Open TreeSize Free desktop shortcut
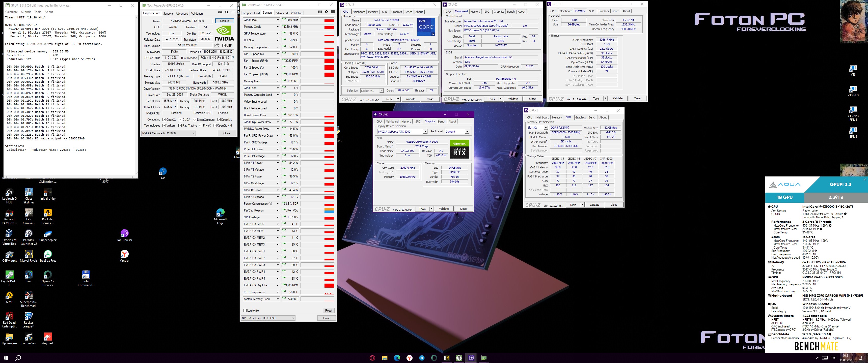The width and height of the screenshot is (868, 363). click(48, 256)
